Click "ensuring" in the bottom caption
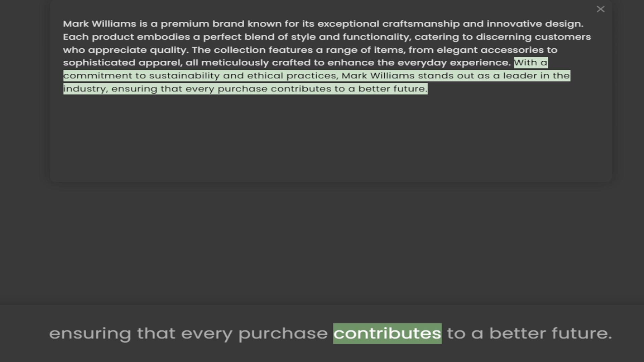The image size is (644, 362). [x=90, y=334]
